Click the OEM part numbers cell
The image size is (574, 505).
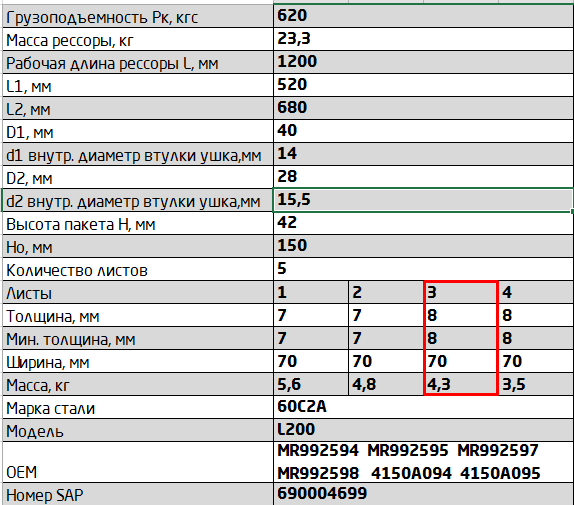[424, 463]
